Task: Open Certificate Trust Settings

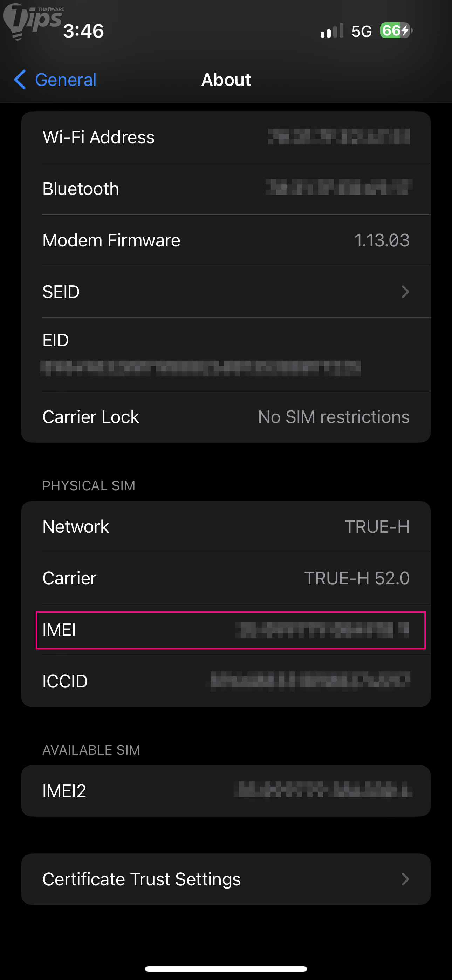Action: tap(142, 879)
